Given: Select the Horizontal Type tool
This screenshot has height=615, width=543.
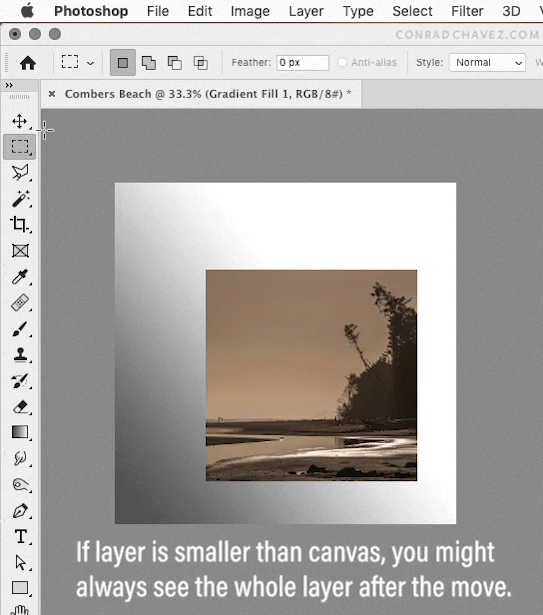Looking at the screenshot, I should coord(20,536).
